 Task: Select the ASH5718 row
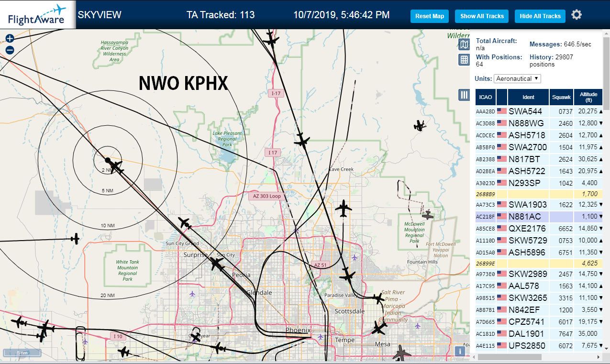[x=539, y=135]
